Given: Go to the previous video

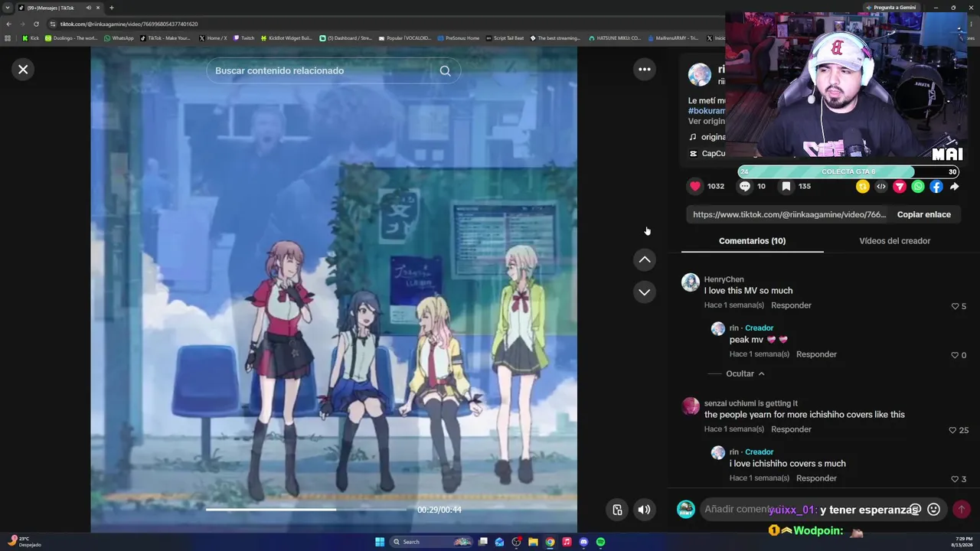Looking at the screenshot, I should click(645, 260).
